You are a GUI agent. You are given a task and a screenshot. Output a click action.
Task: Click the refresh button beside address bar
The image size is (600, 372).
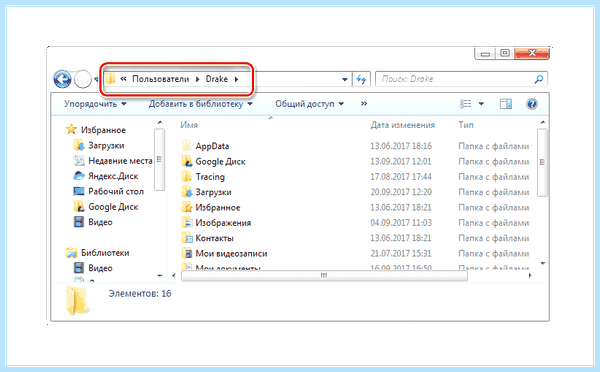(x=361, y=79)
